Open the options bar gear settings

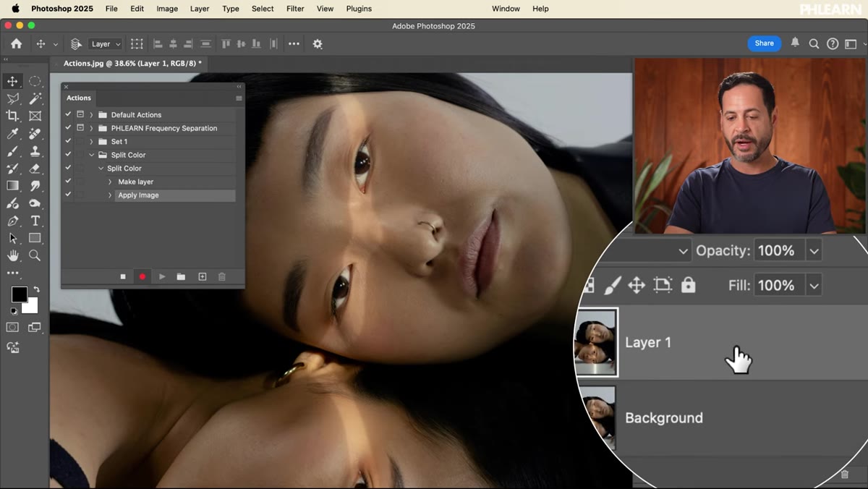[x=318, y=43]
